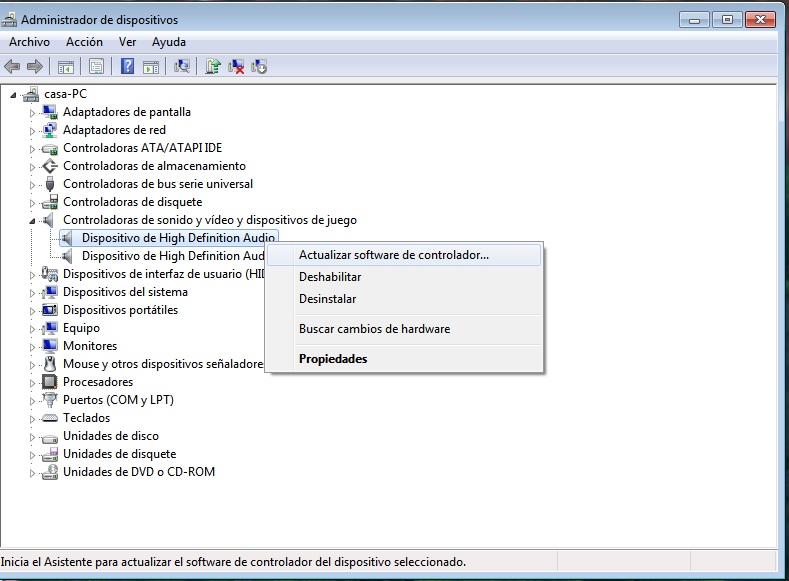This screenshot has width=789, height=581.
Task: Click the Forward arrow toolbar button
Action: [35, 66]
